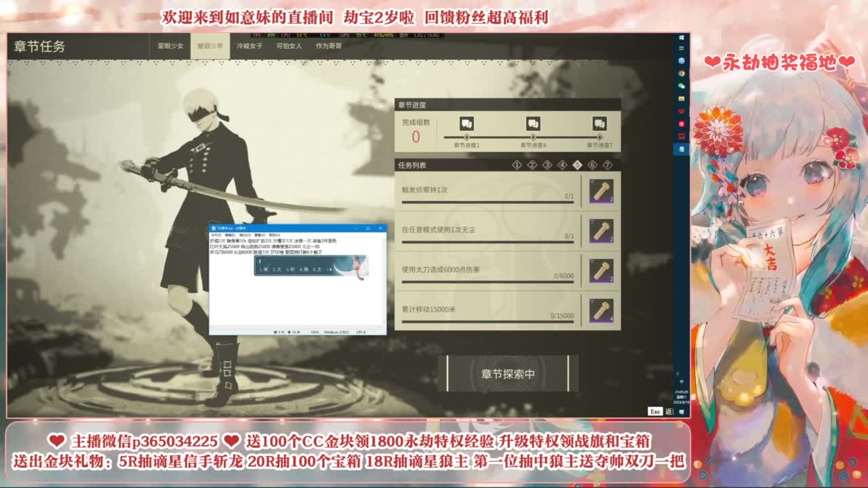The width and height of the screenshot is (868, 488).
Task: Click the 章节进度1 chat reward icon
Action: 467,123
